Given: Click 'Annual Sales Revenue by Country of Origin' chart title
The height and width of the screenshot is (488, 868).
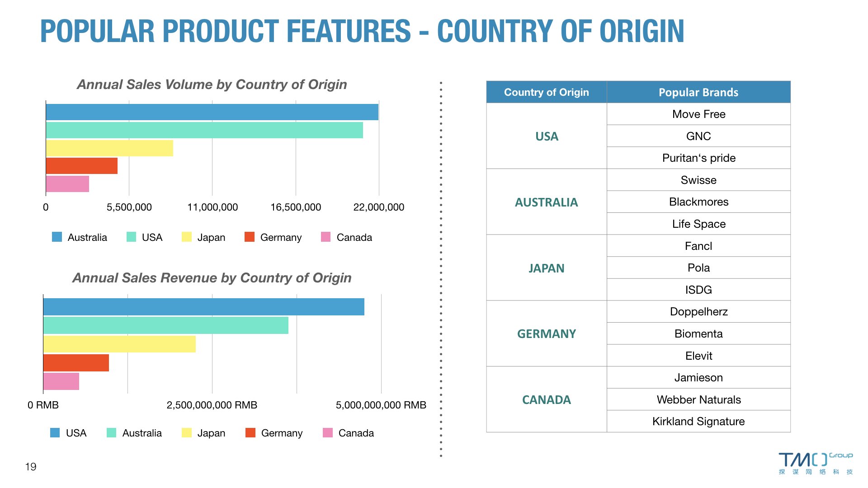Looking at the screenshot, I should coord(212,277).
